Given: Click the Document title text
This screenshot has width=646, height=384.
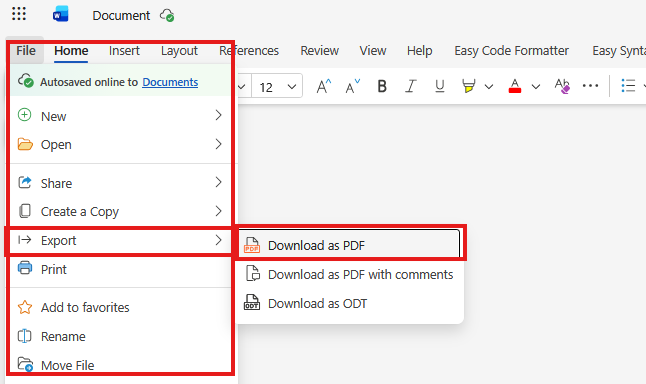Looking at the screenshot, I should (x=121, y=16).
